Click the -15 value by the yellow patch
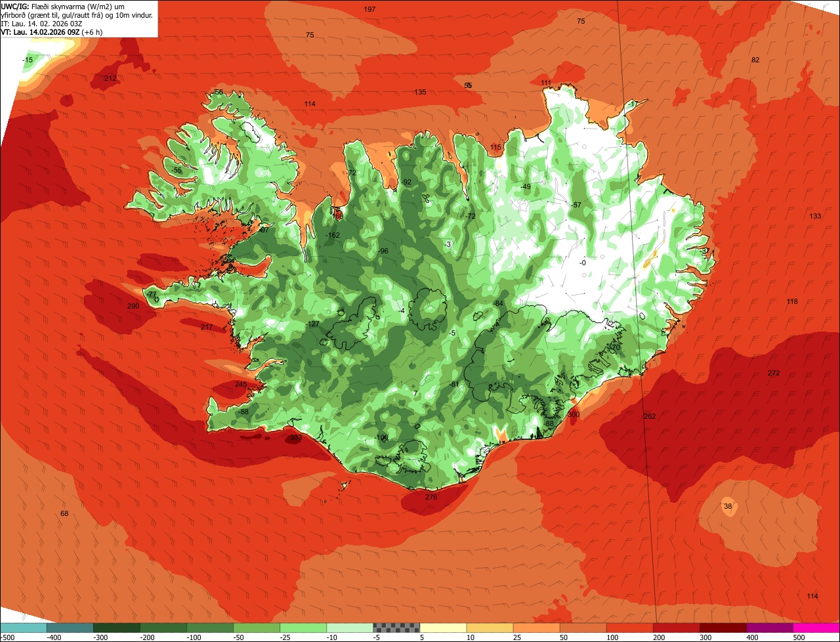Viewport: 840px width, 642px height. 27,60
